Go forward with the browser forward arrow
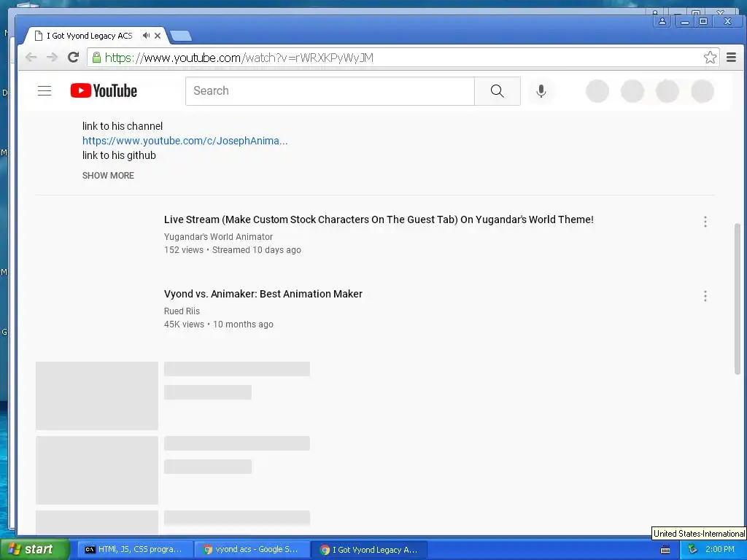Screen dimensions: 747x560 coord(52,58)
